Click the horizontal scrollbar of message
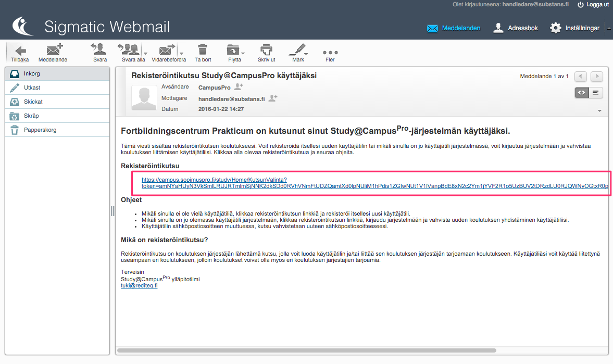Viewport: 613px width, 364px height. pyautogui.click(x=307, y=350)
